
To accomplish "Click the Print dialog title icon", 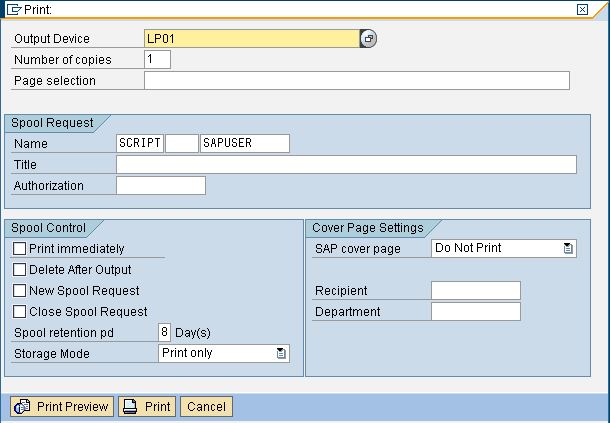I will tap(14, 9).
